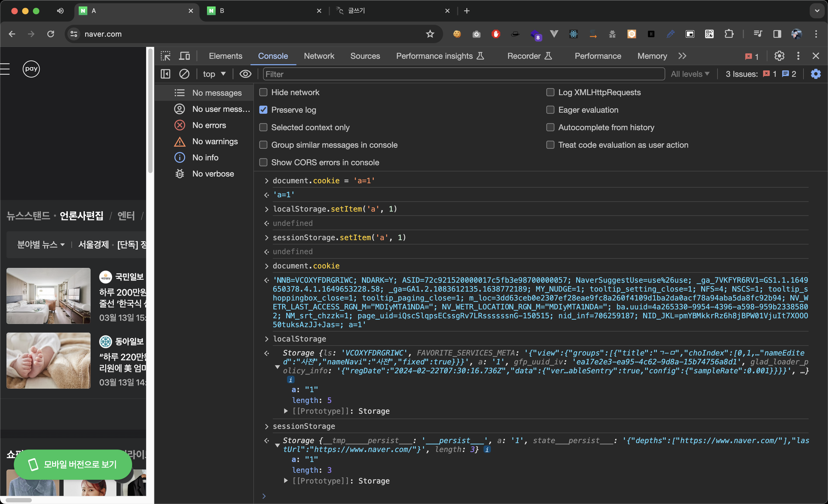Enable the Hide network checkbox

point(263,92)
